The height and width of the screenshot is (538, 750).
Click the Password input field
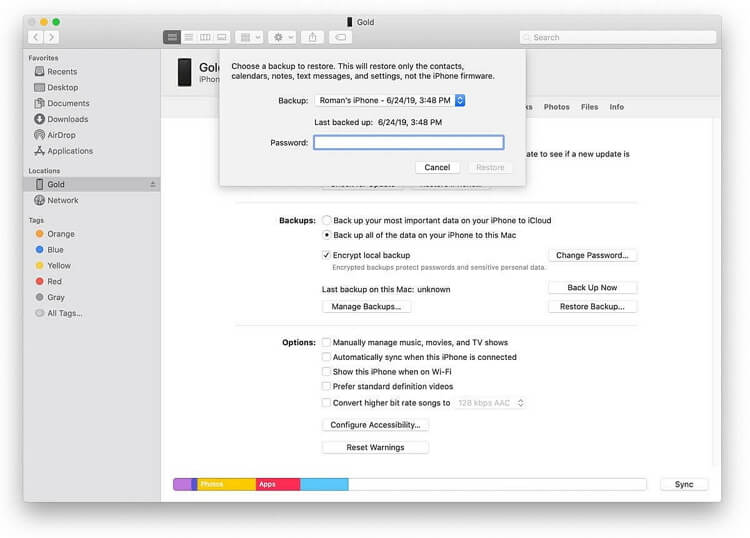click(408, 142)
